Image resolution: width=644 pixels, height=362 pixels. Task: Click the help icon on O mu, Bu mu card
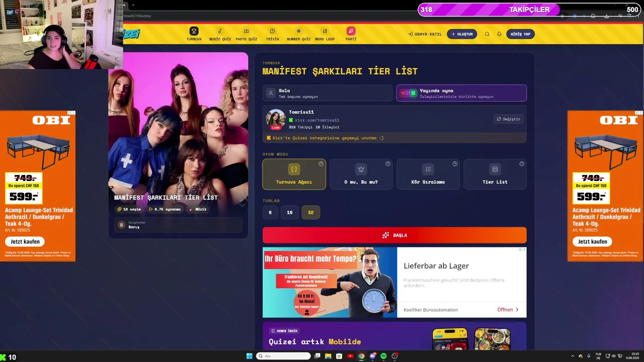coord(388,164)
